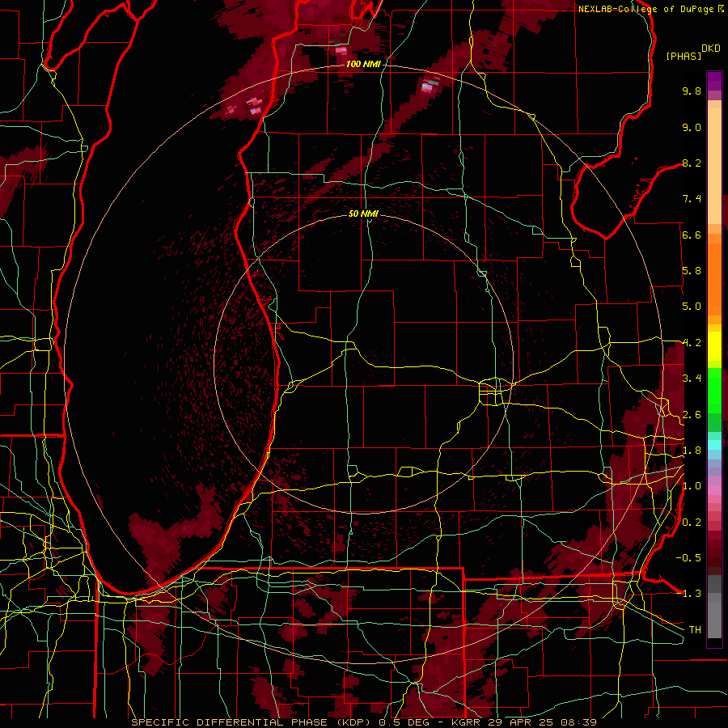Click the 29 APR 25 date text
728x728 pixels.
520,722
